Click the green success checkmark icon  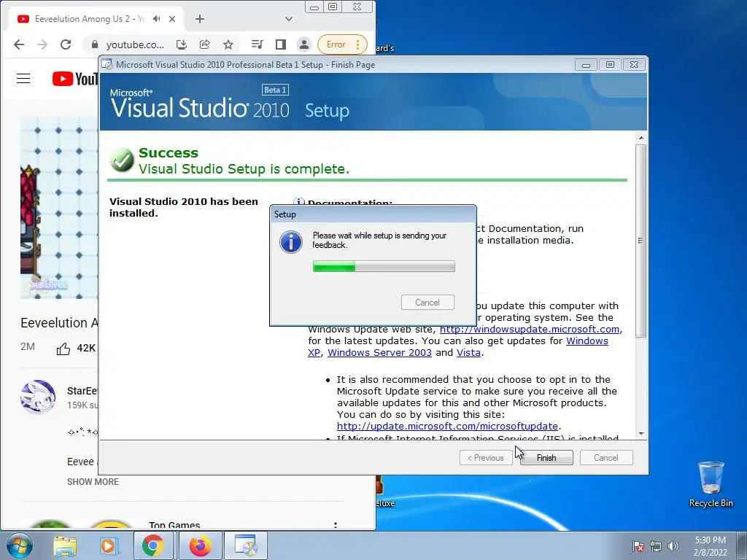pos(122,160)
